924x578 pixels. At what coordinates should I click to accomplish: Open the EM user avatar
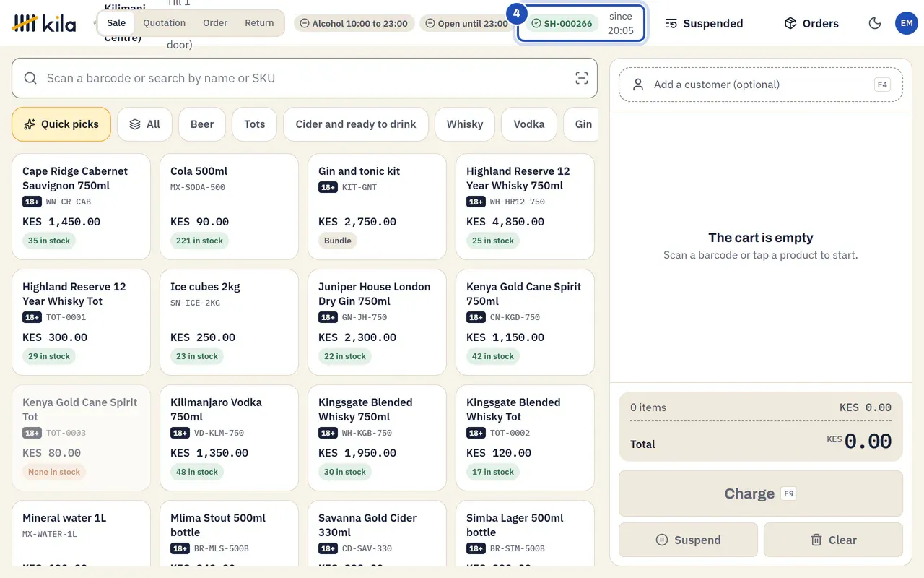tap(907, 23)
